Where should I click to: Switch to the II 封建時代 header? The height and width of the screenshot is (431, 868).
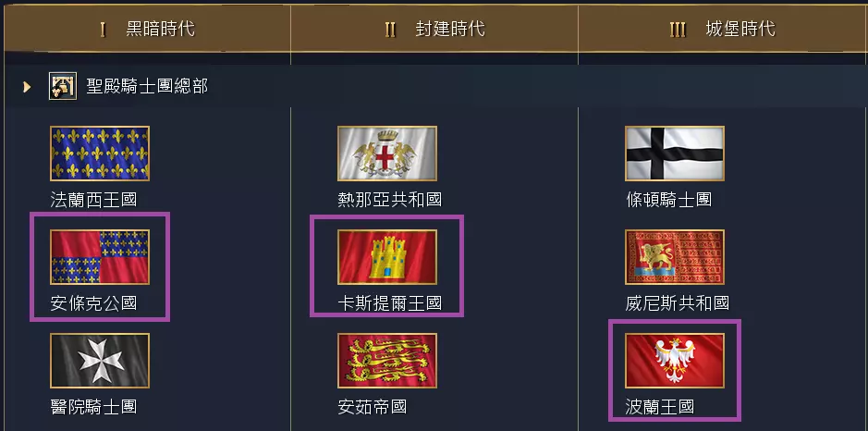(434, 29)
